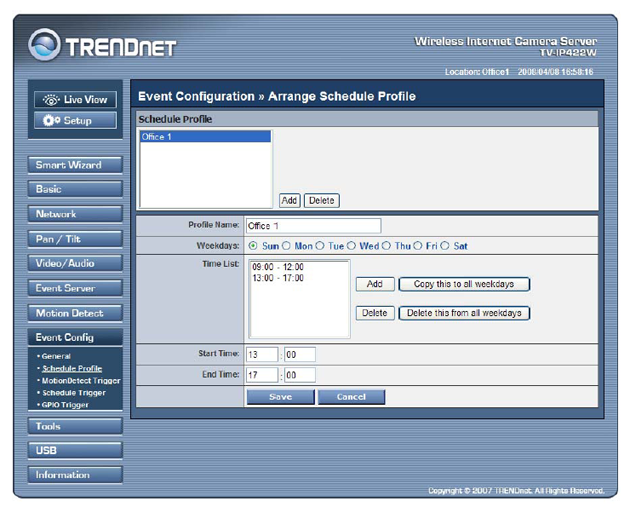This screenshot has width=630, height=507.
Task: Delete the selected schedule profile
Action: (x=322, y=200)
